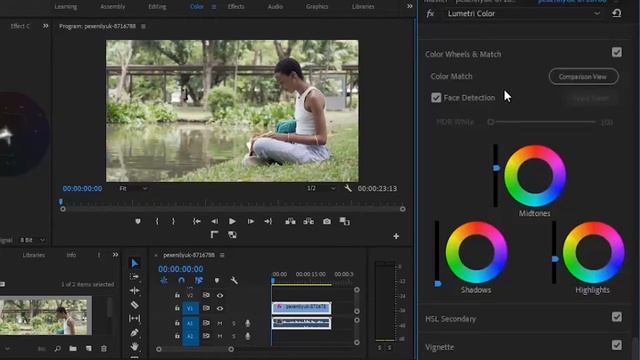Select the Hand tool
This screenshot has width=640, height=360.
(134, 347)
